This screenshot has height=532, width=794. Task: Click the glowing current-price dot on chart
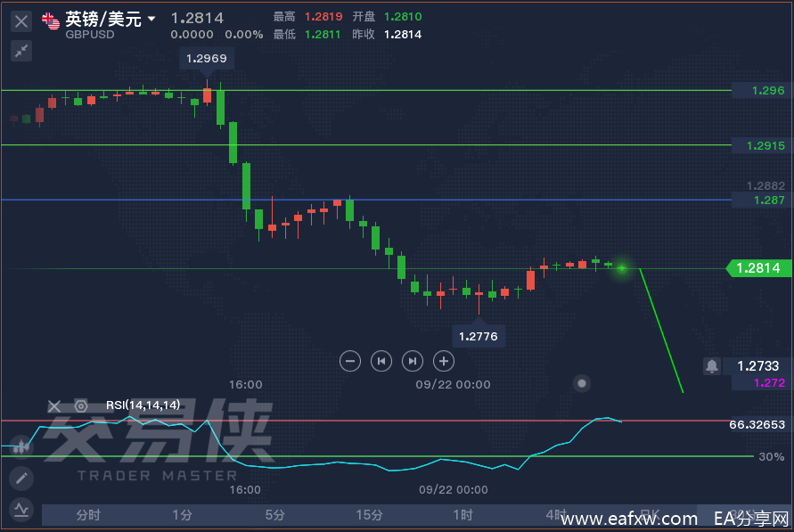[622, 268]
